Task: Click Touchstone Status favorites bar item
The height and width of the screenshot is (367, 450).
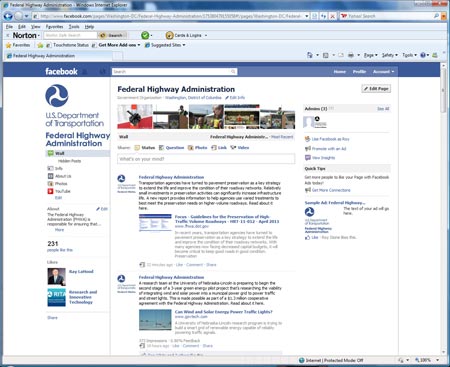Action: [68, 45]
